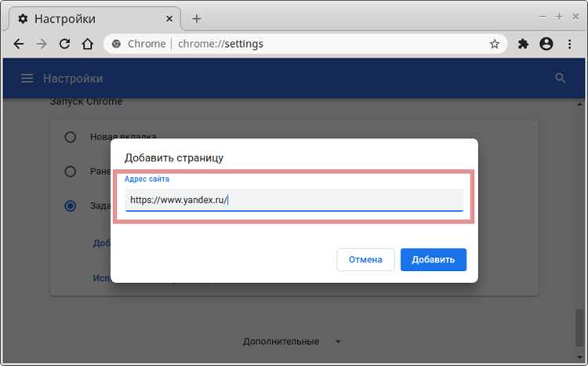
Task: Open the settings hamburger menu
Action: click(27, 78)
